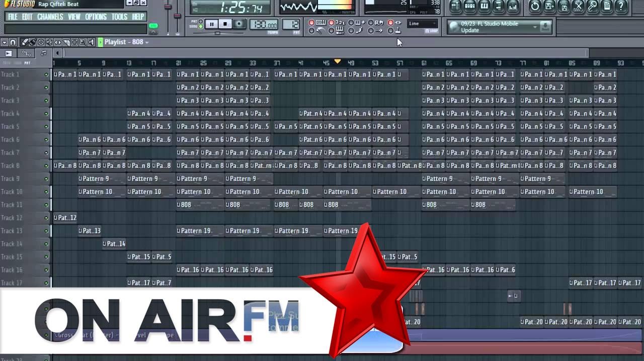Click the tempo display 130.000
Image resolution: width=644 pixels, height=361 pixels.
click(264, 24)
